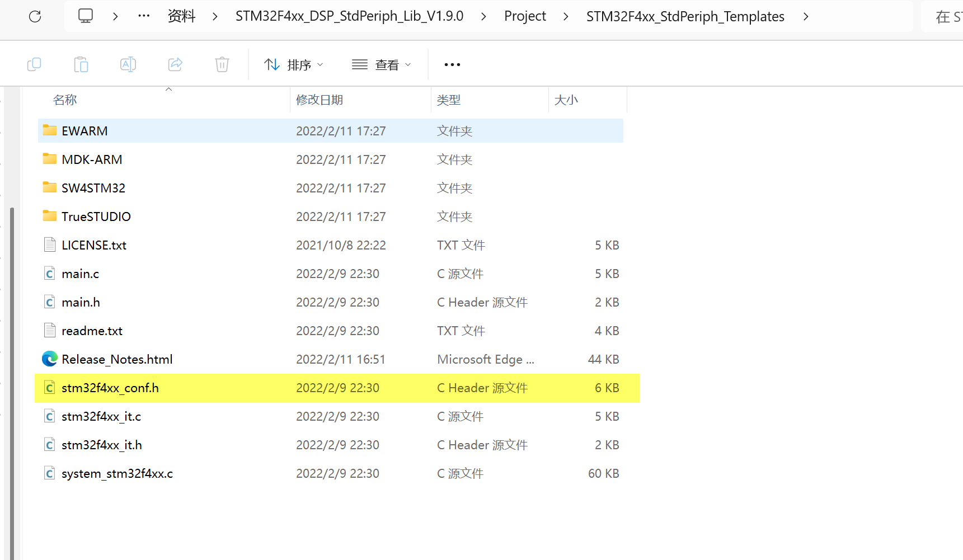Click the Edge icon of Release_Notes.html
This screenshot has height=560, width=963.
pyautogui.click(x=50, y=359)
